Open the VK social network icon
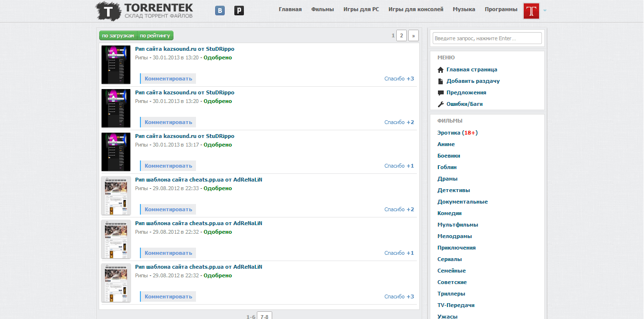 click(x=220, y=10)
